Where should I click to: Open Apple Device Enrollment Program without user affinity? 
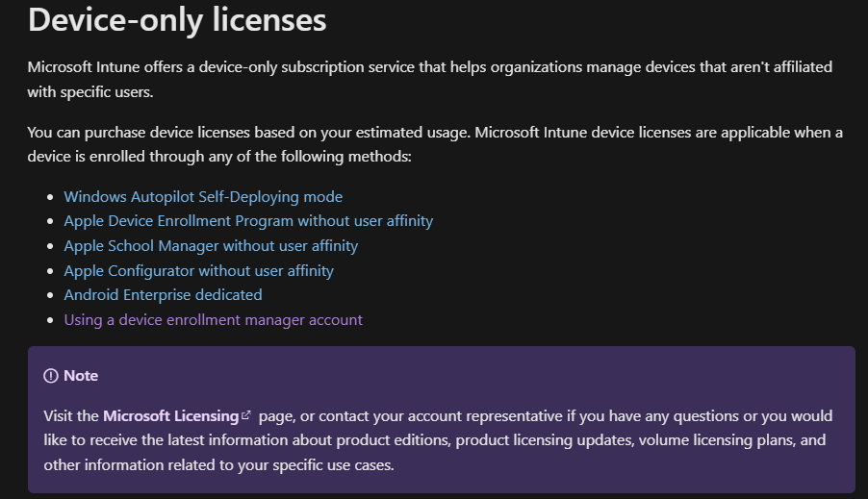pyautogui.click(x=248, y=221)
